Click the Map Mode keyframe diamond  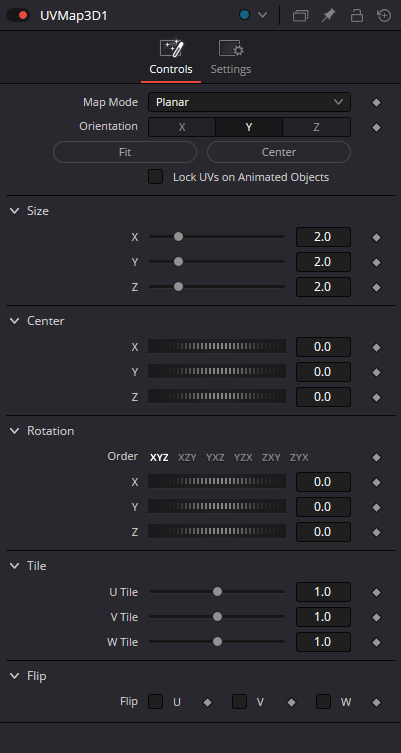click(377, 103)
